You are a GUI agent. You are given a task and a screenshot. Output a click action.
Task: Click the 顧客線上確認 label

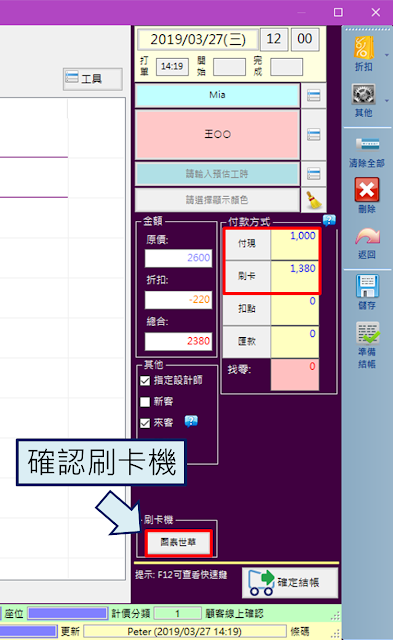tap(235, 613)
